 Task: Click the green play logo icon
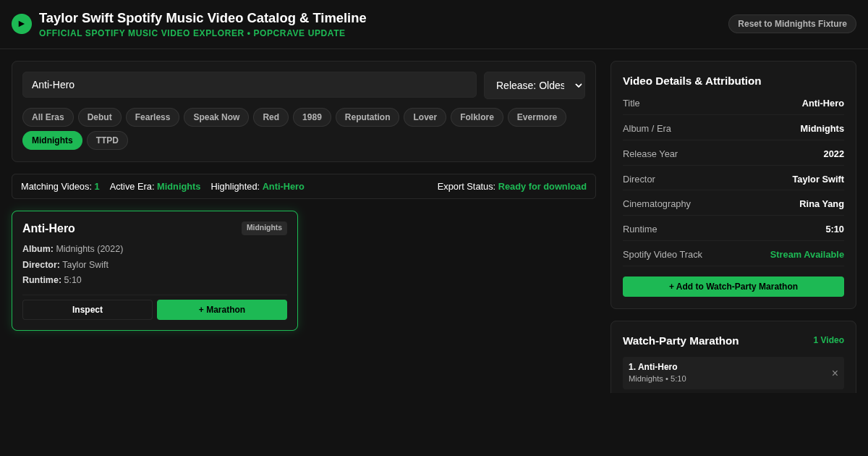click(x=22, y=24)
